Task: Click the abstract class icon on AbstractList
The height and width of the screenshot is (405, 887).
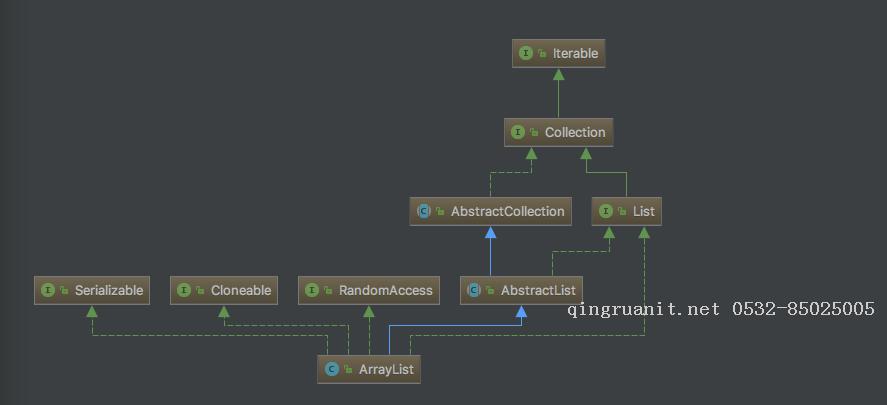Action: 474,291
